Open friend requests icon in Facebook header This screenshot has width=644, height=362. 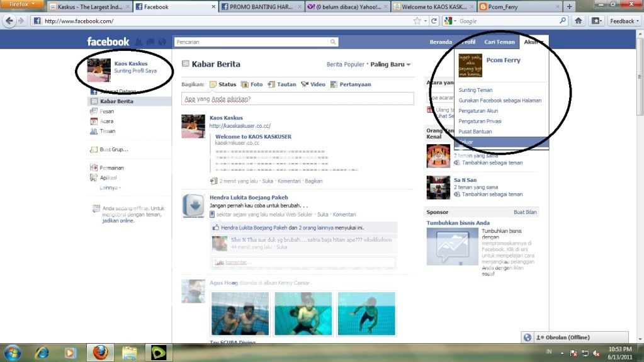pos(138,42)
